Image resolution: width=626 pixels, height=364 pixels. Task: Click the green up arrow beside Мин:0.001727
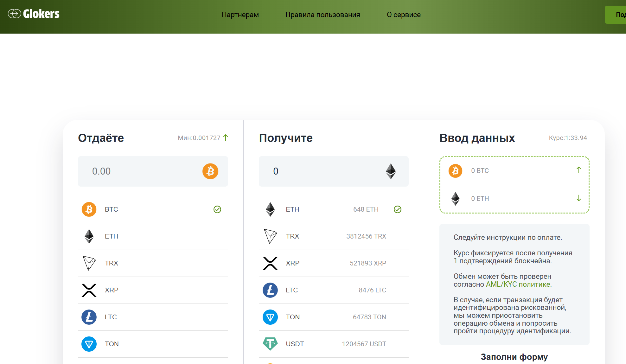click(x=226, y=138)
